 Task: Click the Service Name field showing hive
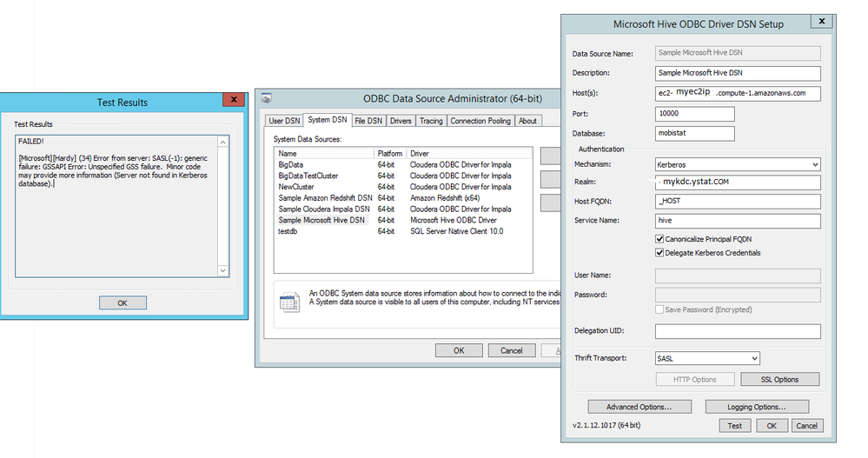coord(738,221)
